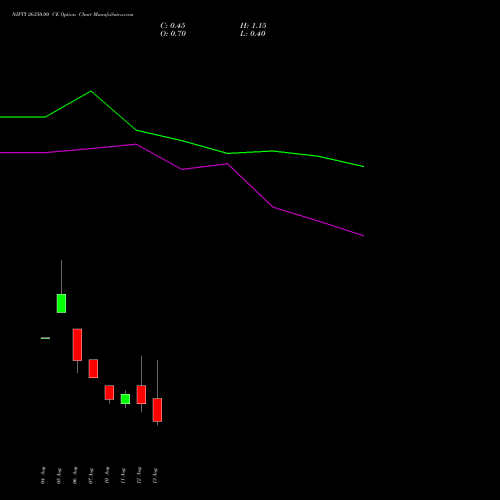This screenshot has width=500, height=500.
Task: Click the chart title text starting with NIFTY
Action: (x=73, y=15)
